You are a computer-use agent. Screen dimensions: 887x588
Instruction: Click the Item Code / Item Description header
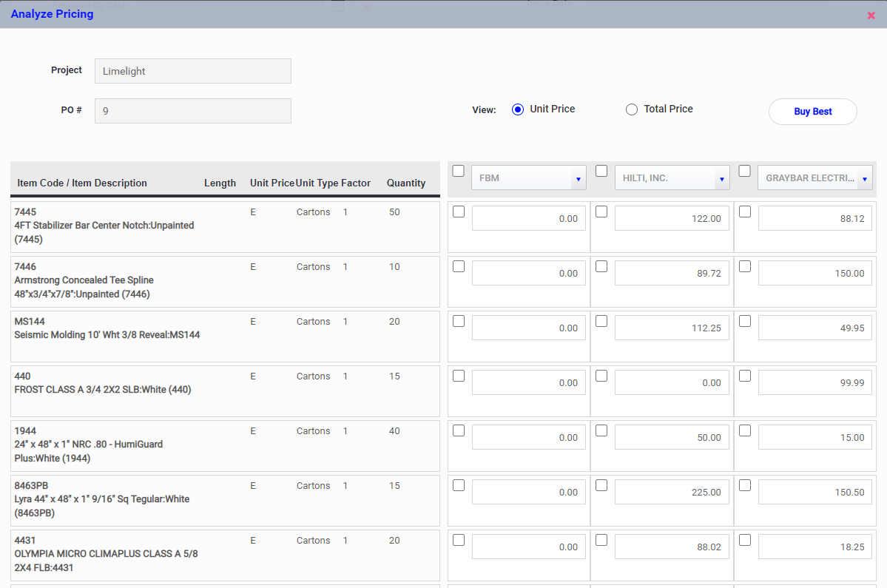click(x=82, y=183)
